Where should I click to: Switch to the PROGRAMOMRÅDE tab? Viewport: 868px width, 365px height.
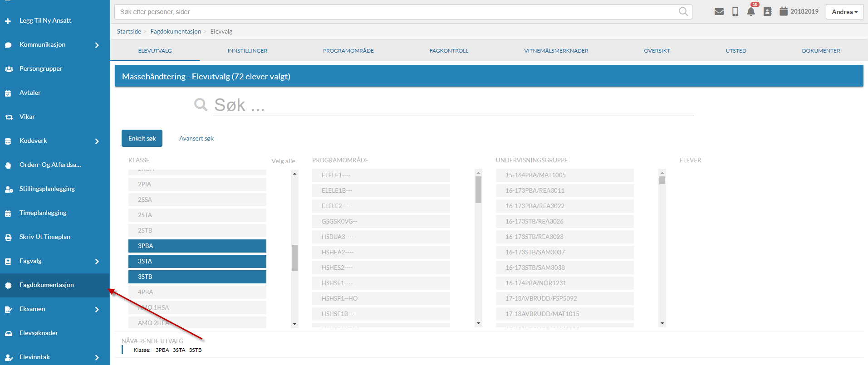click(348, 51)
